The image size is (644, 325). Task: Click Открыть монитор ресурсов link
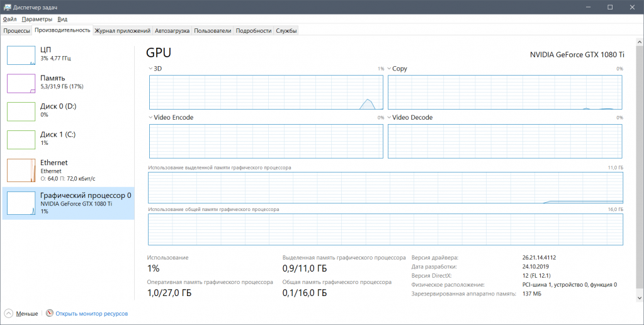coord(92,313)
